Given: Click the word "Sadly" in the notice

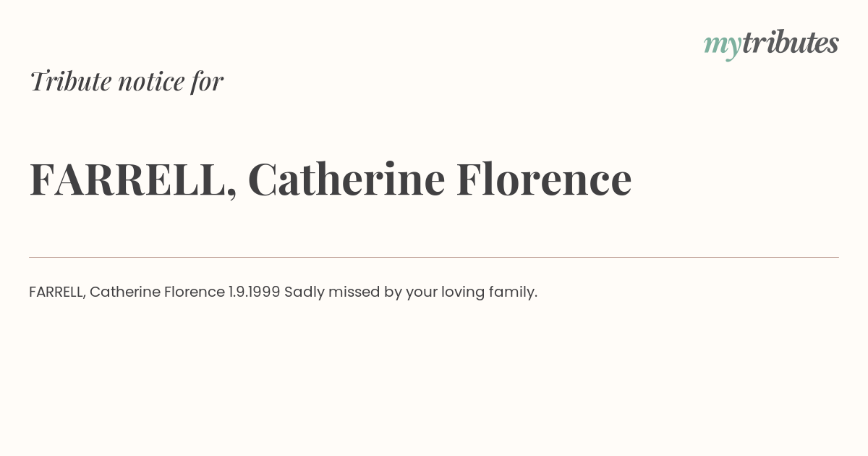Looking at the screenshot, I should pyautogui.click(x=304, y=292).
